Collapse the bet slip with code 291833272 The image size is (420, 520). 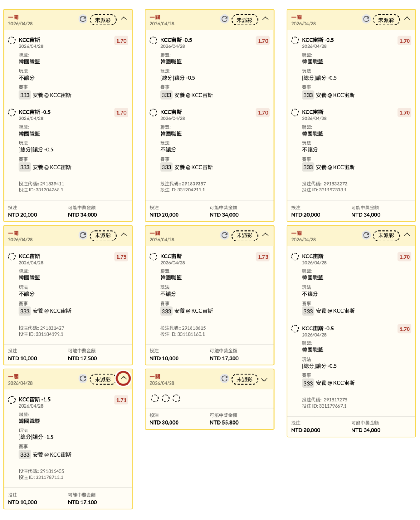click(x=407, y=19)
